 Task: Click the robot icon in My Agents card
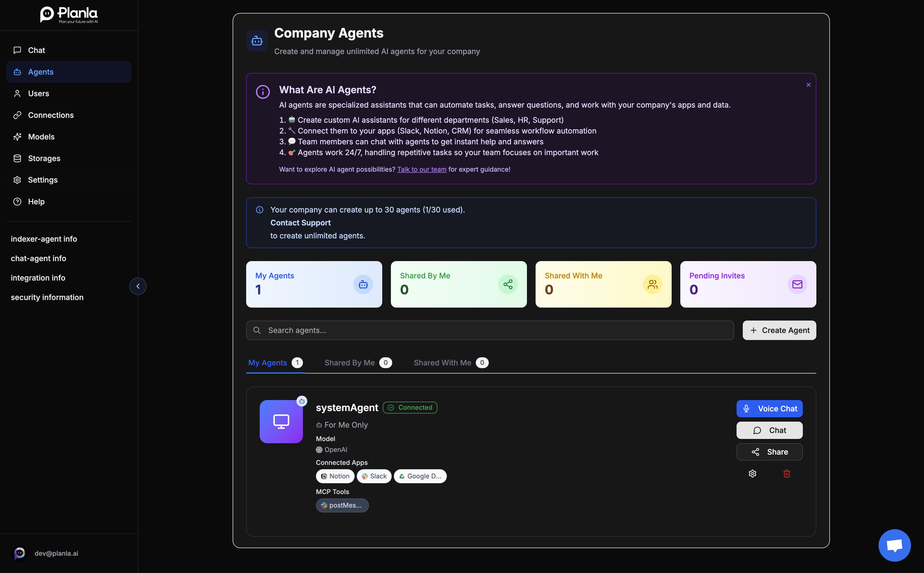363,284
